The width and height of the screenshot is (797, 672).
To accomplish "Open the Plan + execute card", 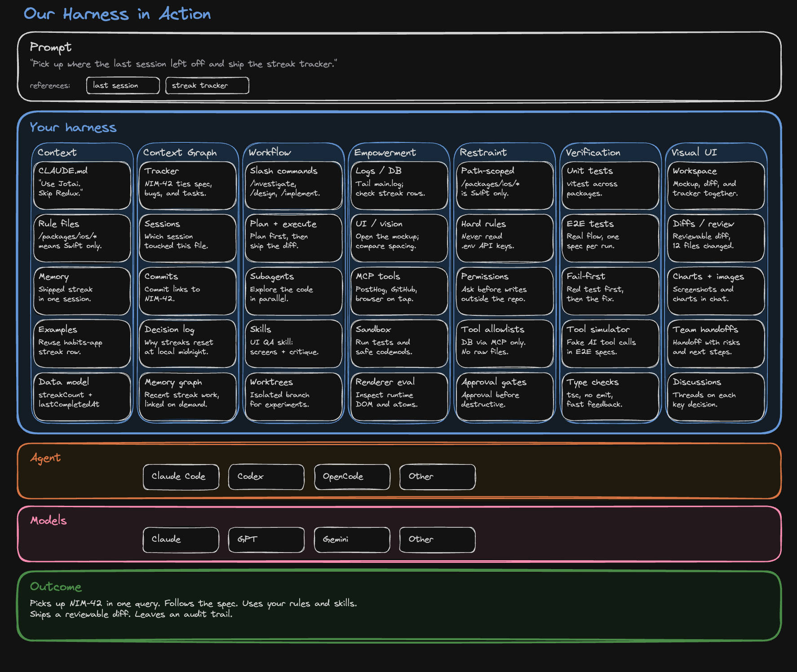I will (294, 238).
